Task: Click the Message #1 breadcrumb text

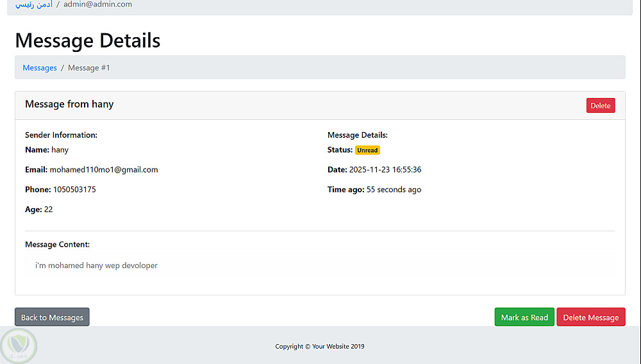Action: tap(88, 68)
